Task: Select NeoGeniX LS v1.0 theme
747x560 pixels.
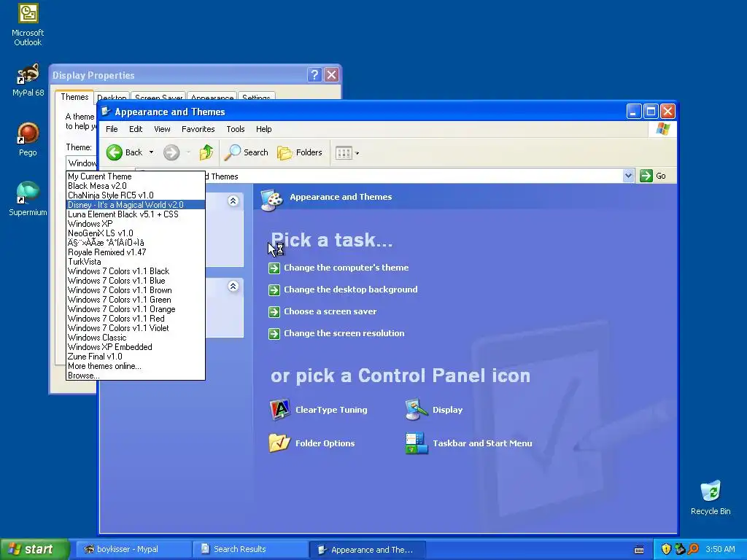Action: [x=136, y=233]
